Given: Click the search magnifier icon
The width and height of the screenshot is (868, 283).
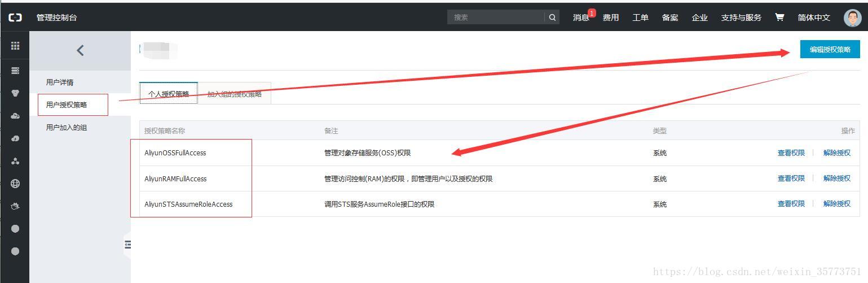Looking at the screenshot, I should (x=552, y=18).
